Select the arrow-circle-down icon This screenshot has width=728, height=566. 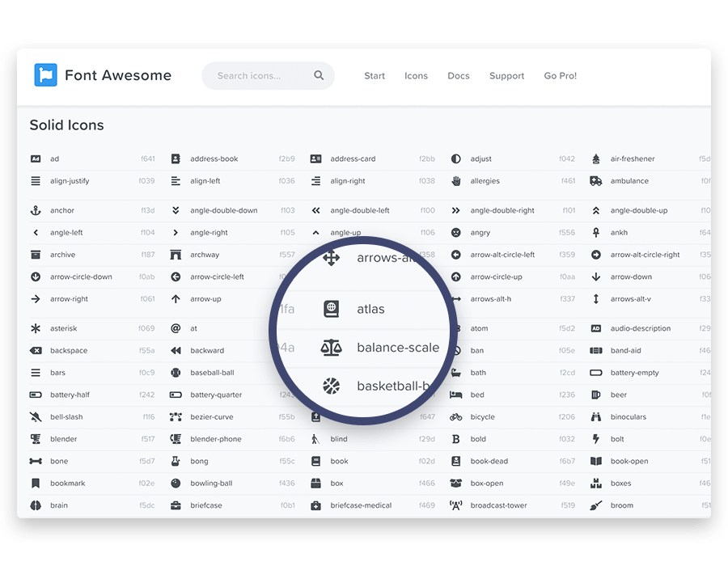(x=36, y=277)
